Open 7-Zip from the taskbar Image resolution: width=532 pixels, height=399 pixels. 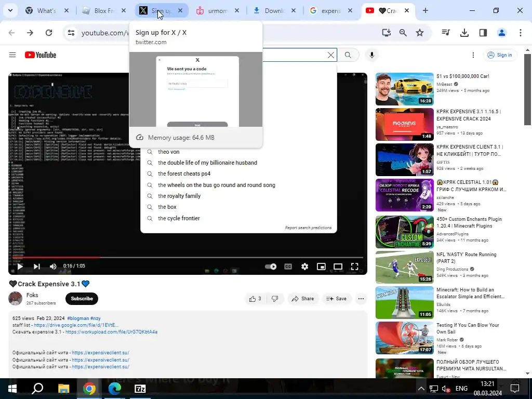[140, 389]
